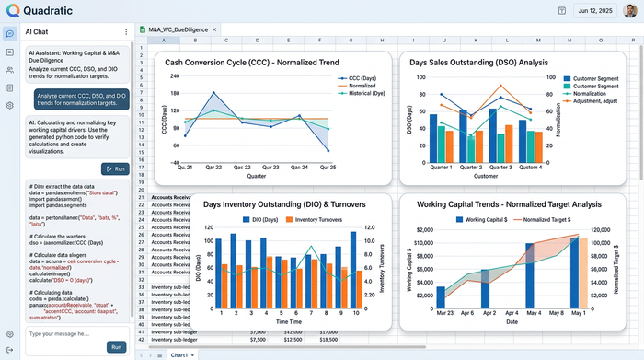Click cell with value $7,500
Image resolution: width=644 pixels, height=360 pixels.
(x=258, y=340)
